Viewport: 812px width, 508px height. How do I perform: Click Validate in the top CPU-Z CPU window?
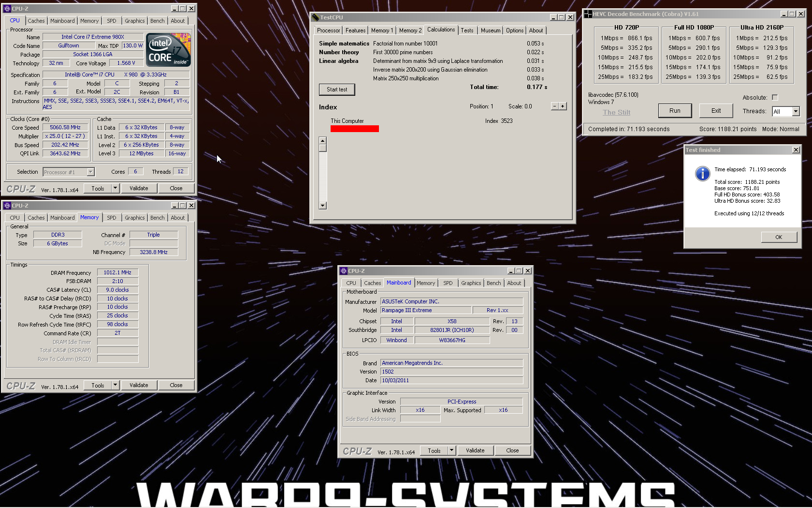click(139, 188)
